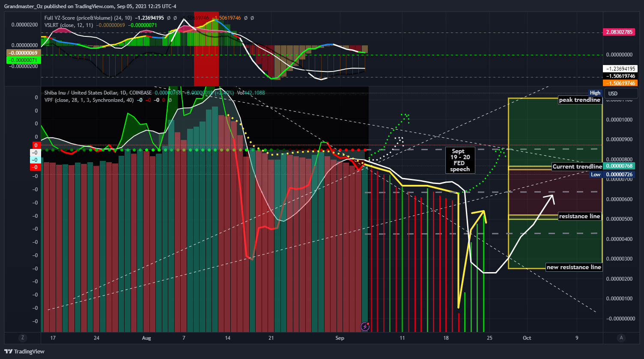The image size is (644, 359).
Task: Click date label 25 on the time axis
Action: 490,338
